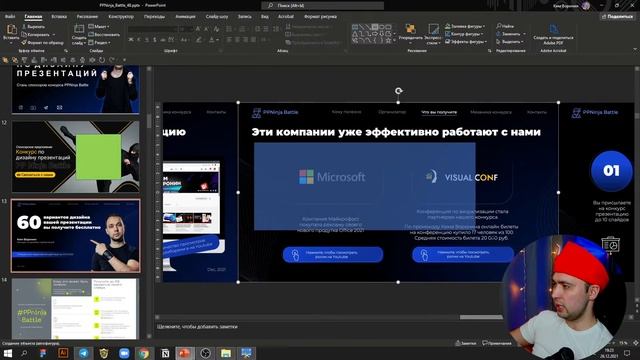Viewport: 640px width, 360px height.
Task: Toggle strikethrough text formatting
Action: 162,40
